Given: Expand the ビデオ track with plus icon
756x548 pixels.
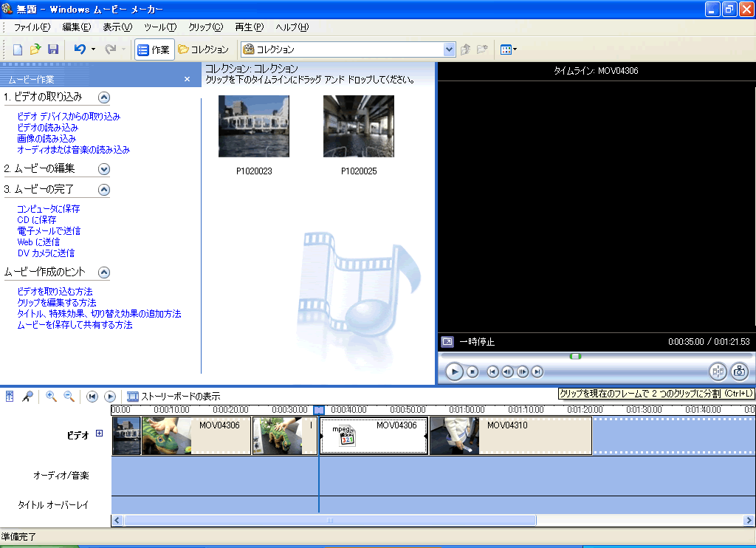Looking at the screenshot, I should coord(100,434).
